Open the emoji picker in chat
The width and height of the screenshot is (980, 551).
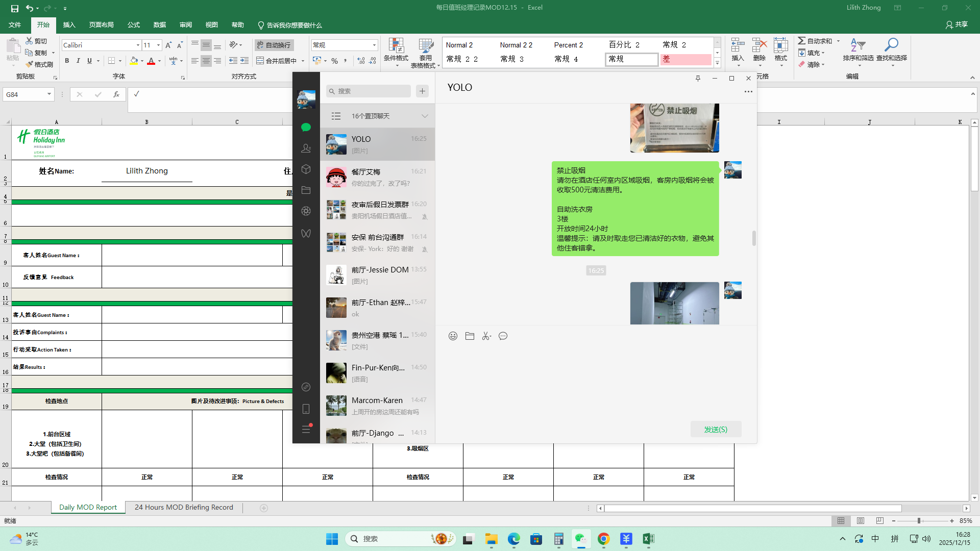pos(453,336)
